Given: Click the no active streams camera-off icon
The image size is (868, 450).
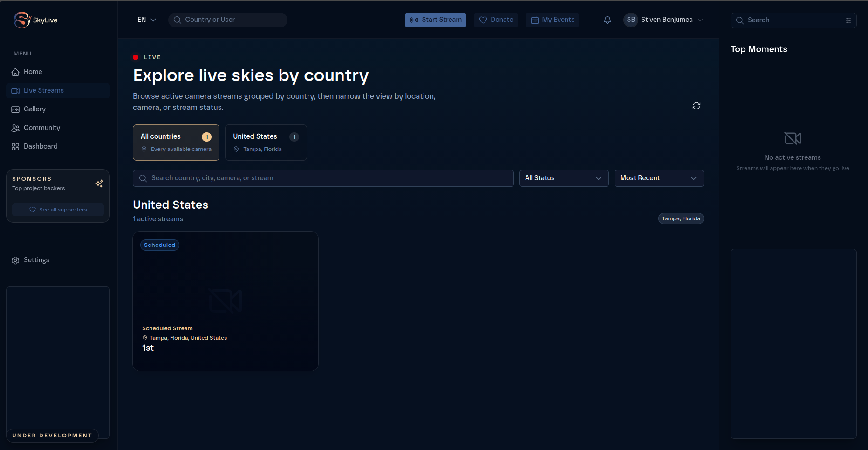Looking at the screenshot, I should pyautogui.click(x=793, y=138).
